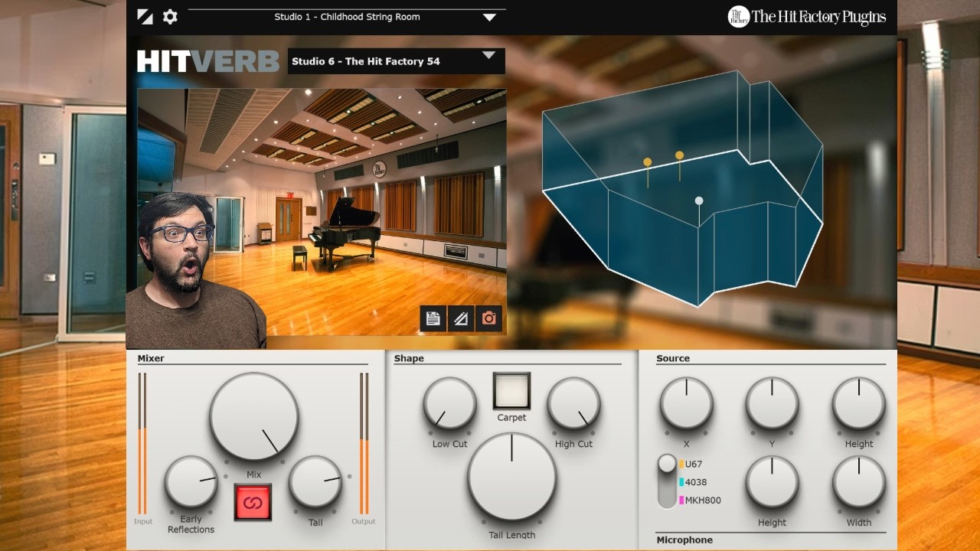Click the camera photo view icon

click(x=488, y=318)
